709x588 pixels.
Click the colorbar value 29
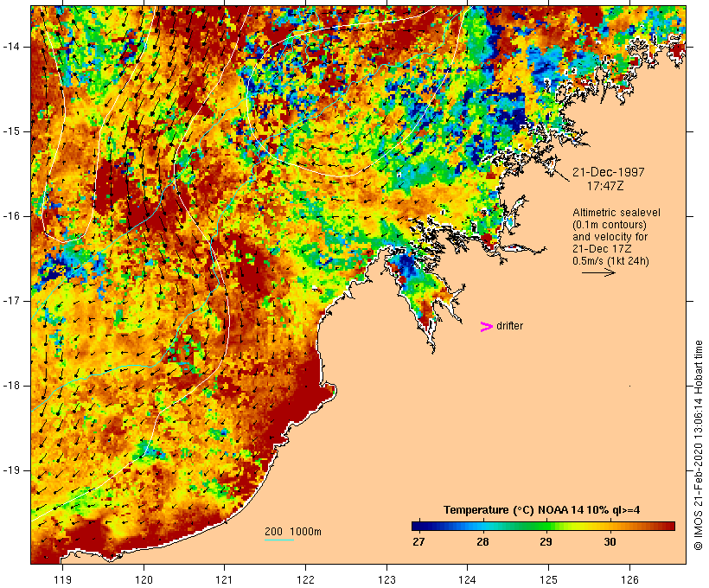click(546, 541)
